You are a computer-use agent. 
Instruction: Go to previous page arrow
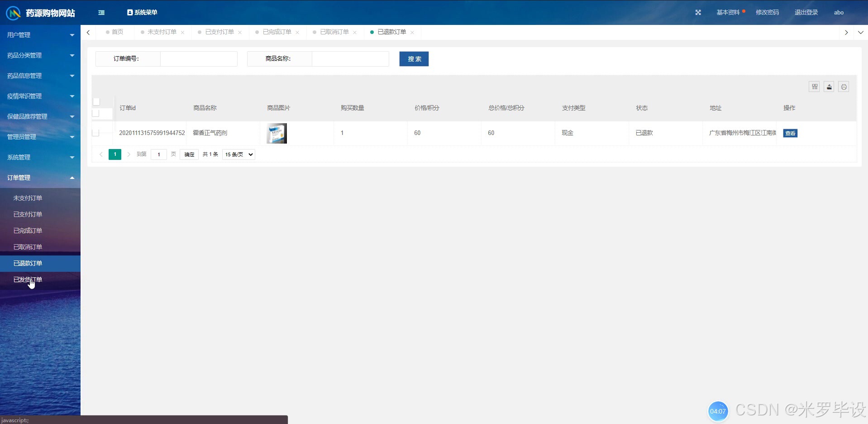coord(101,154)
